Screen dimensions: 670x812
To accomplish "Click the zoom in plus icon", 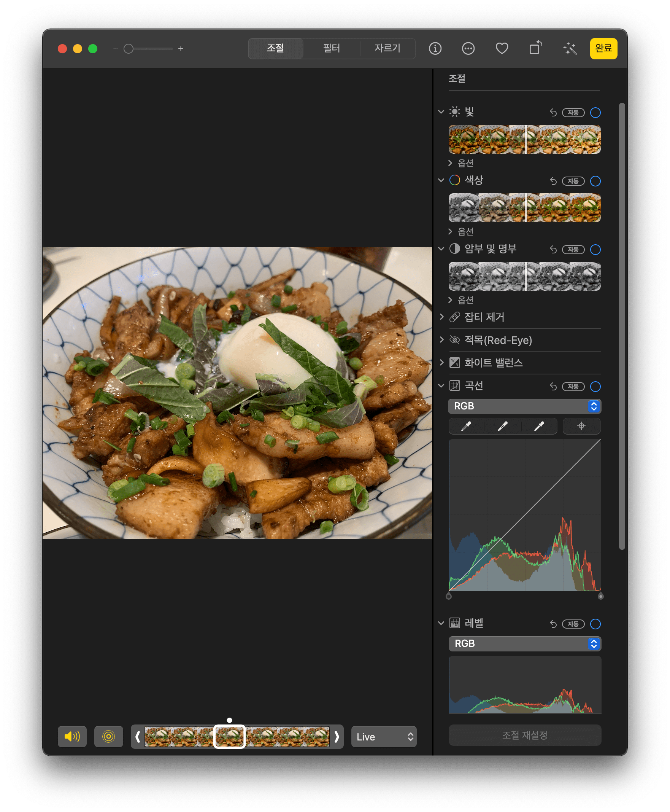I will [x=181, y=49].
